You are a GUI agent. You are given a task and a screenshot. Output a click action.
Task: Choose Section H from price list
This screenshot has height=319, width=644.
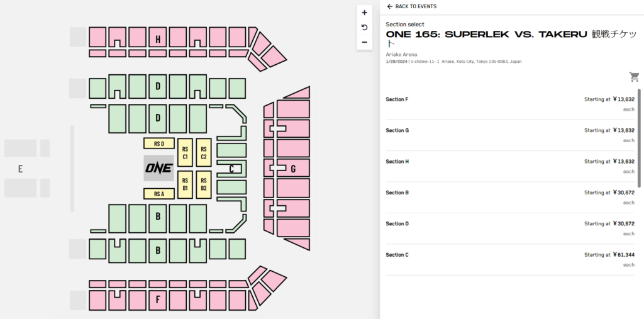[510, 167]
